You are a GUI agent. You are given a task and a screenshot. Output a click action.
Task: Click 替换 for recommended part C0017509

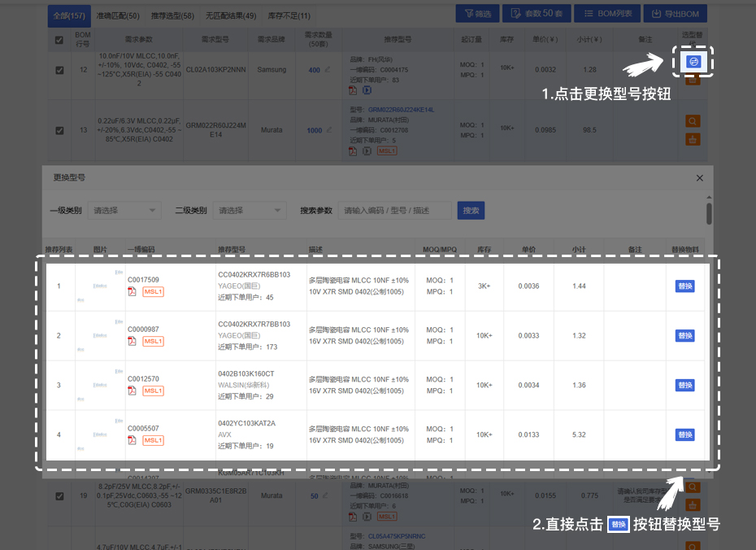[684, 286]
